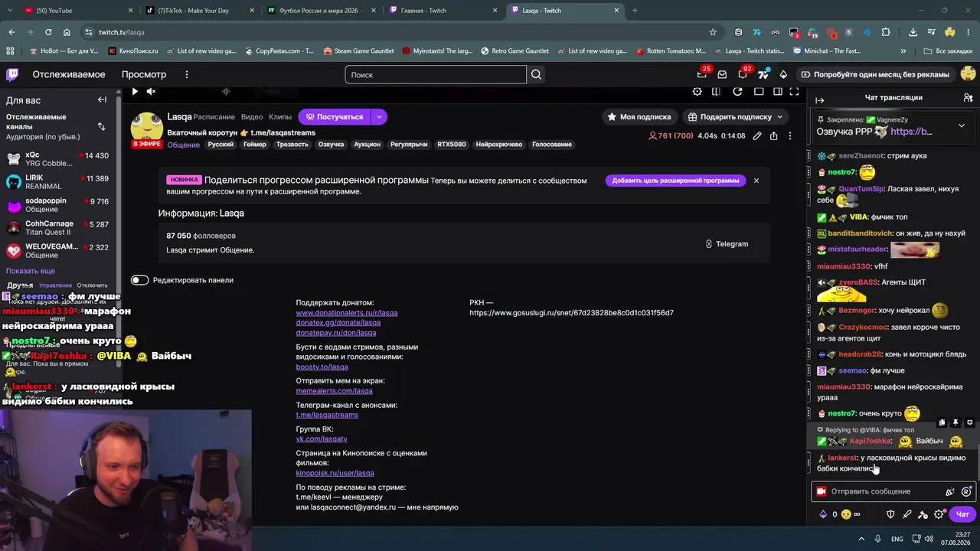Click the purple Knock (Постучаться) button
The width and height of the screenshot is (980, 551).
(x=335, y=117)
